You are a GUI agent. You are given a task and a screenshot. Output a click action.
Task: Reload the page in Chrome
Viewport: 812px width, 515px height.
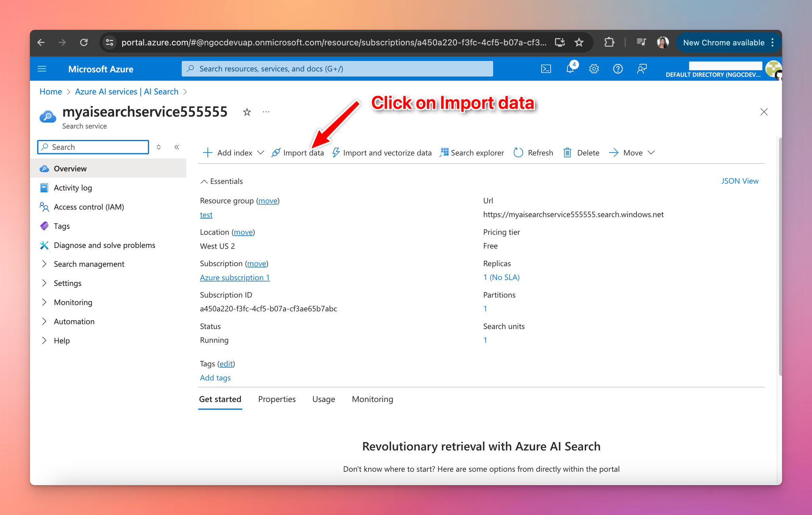84,42
